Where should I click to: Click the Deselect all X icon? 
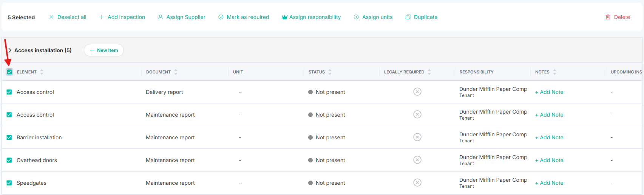point(51,17)
